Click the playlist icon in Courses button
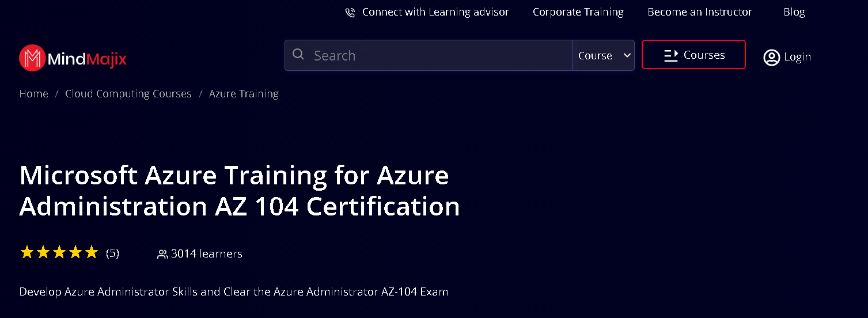Viewport: 868px width, 318px height. [x=670, y=55]
